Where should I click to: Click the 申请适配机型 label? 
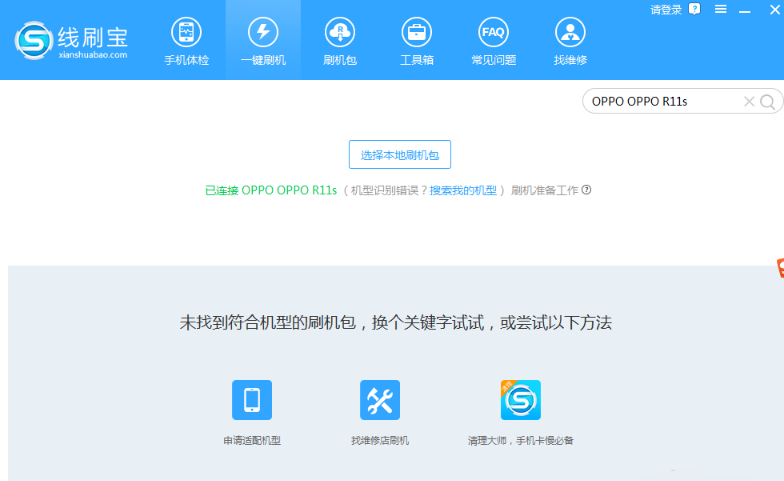pyautogui.click(x=252, y=440)
